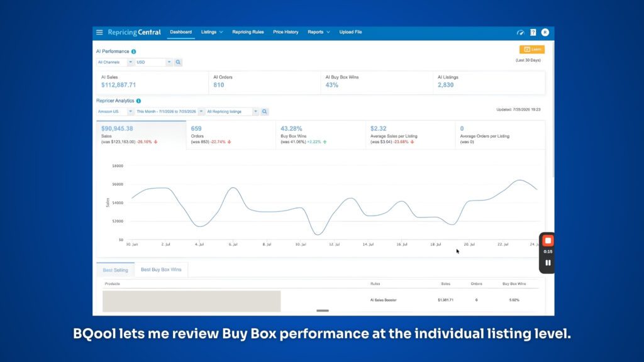Click the Repricer Analytics search magnifier
The height and width of the screenshot is (362, 644).
265,112
